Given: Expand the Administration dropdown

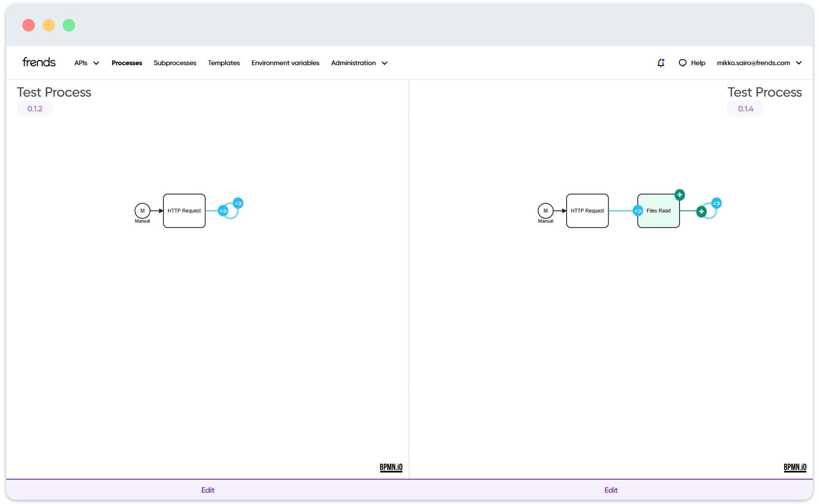Looking at the screenshot, I should pyautogui.click(x=359, y=63).
